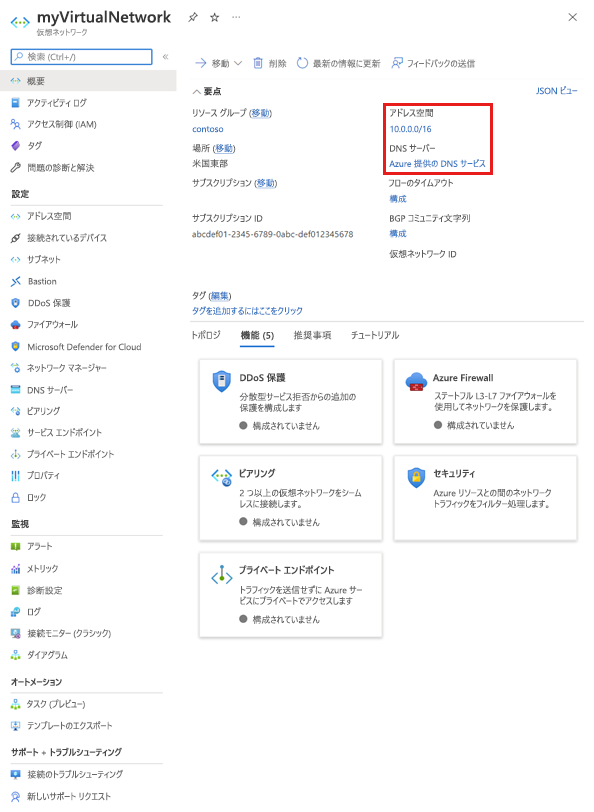Click the タグ tag icon in sidebar
The height and width of the screenshot is (812, 594).
click(16, 146)
